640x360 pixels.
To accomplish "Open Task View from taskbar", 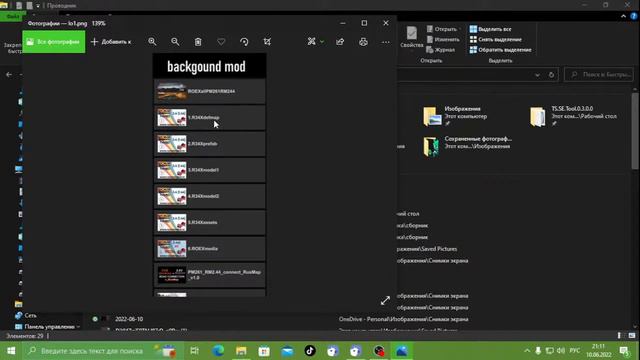I will (x=195, y=351).
